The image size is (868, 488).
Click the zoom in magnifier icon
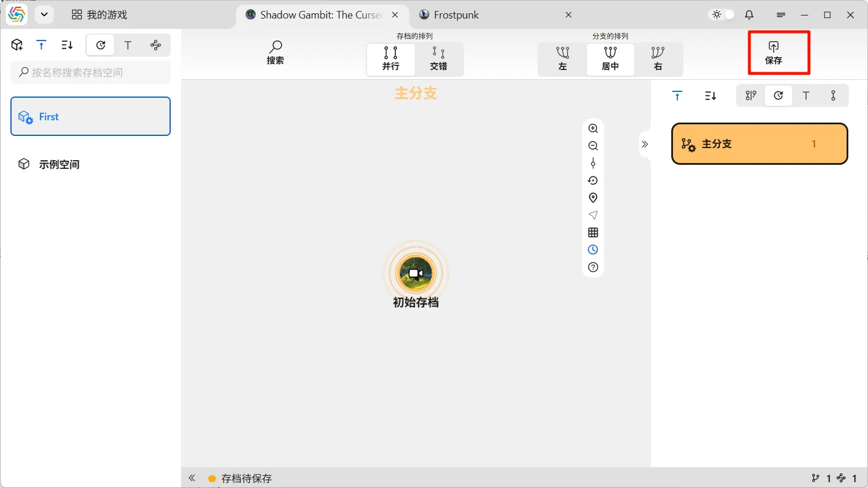pyautogui.click(x=593, y=128)
